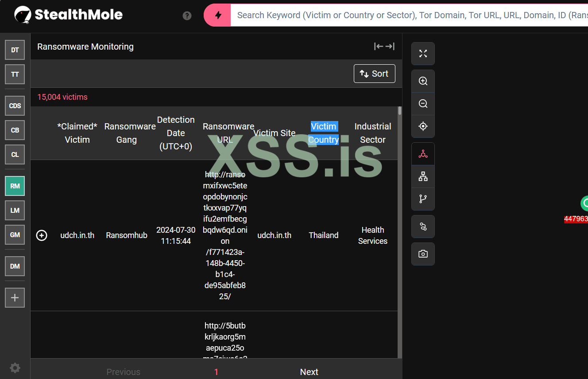Take a graph snapshot with camera icon
This screenshot has height=379, width=588.
(x=423, y=254)
